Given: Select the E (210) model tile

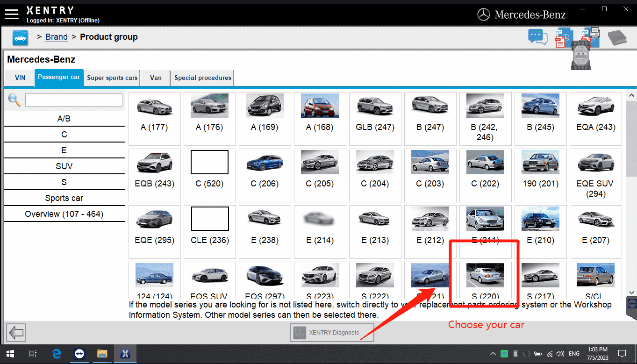Looking at the screenshot, I should coord(540,232).
